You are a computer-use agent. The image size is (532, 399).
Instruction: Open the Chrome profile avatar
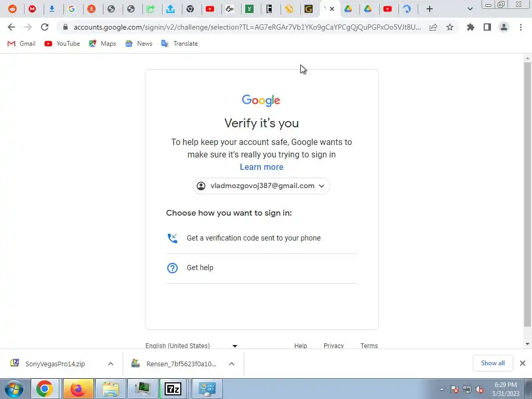coord(504,27)
